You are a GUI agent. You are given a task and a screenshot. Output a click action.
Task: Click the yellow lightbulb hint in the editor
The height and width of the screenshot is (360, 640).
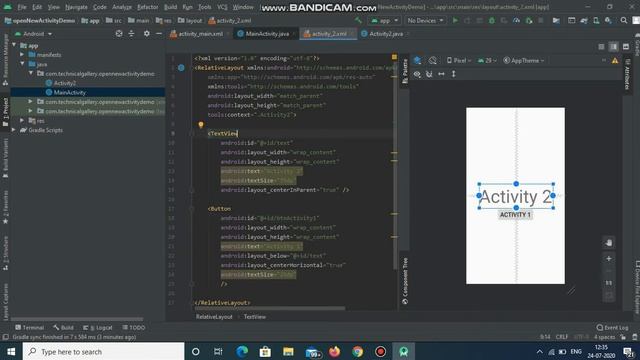(x=201, y=125)
